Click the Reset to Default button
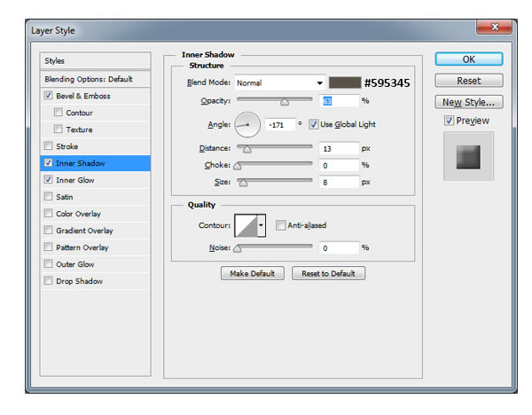The width and height of the screenshot is (532, 415). point(328,273)
